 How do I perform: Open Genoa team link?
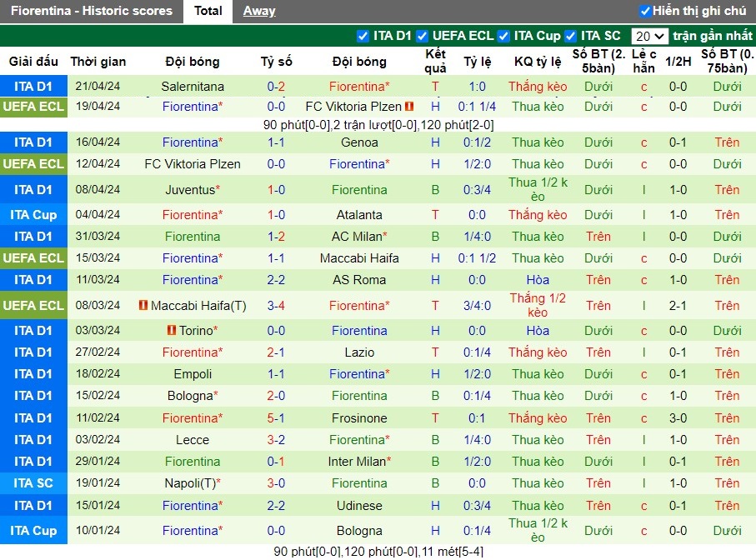click(359, 142)
